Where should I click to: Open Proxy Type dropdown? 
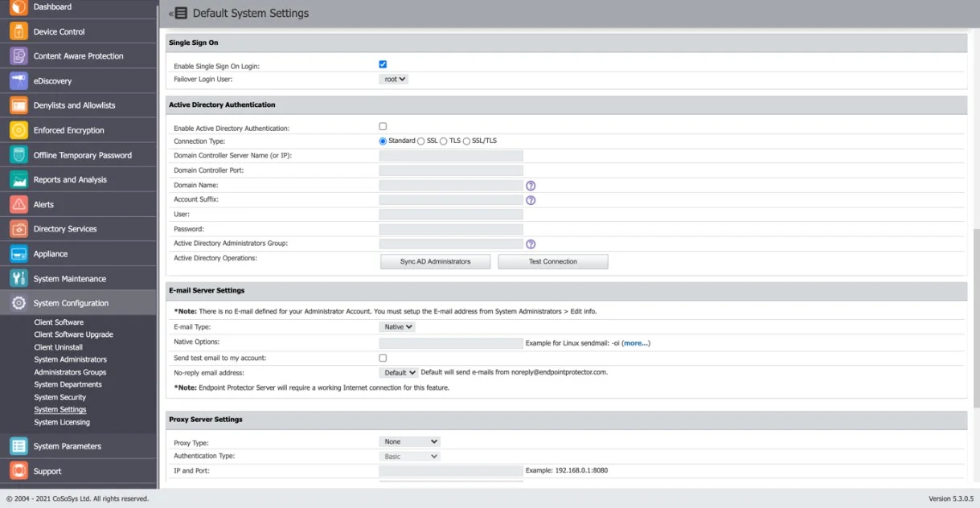point(410,441)
